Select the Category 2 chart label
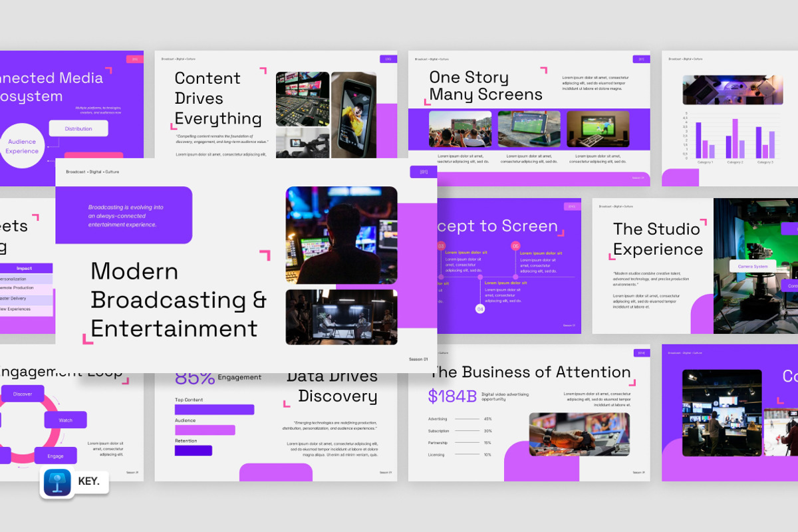Viewport: 798px width, 532px height. pos(735,162)
